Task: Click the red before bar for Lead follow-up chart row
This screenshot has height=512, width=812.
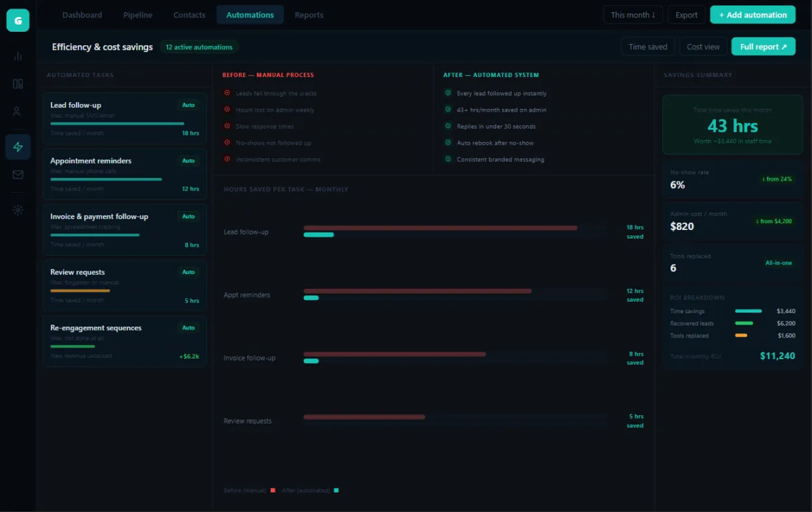Action: click(x=441, y=228)
